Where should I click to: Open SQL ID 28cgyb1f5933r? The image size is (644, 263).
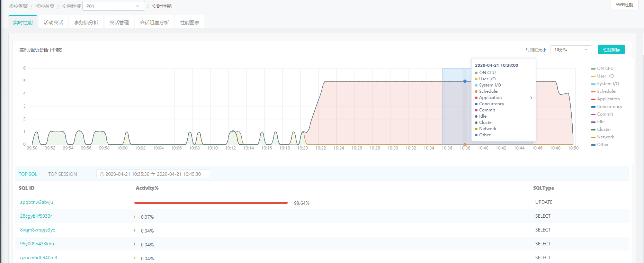click(36, 216)
